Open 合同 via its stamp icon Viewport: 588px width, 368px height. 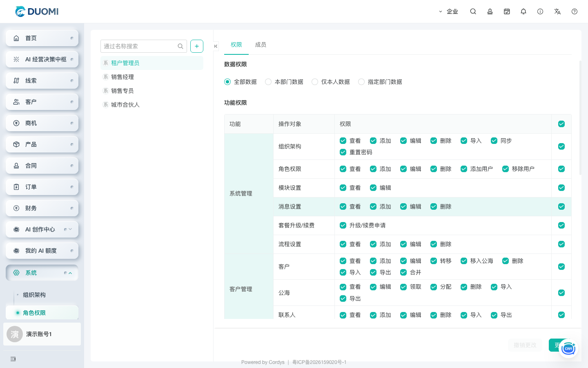pos(16,166)
